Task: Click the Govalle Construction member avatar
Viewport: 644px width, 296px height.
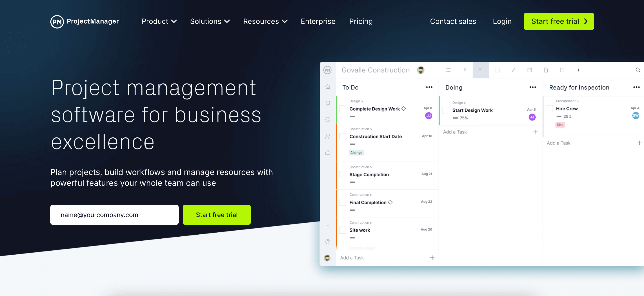Action: (x=421, y=70)
